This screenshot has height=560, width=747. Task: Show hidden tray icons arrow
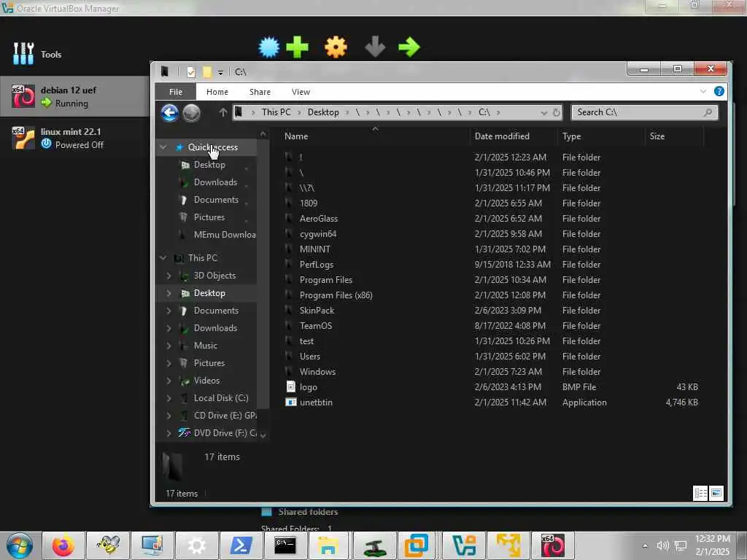[x=645, y=545]
